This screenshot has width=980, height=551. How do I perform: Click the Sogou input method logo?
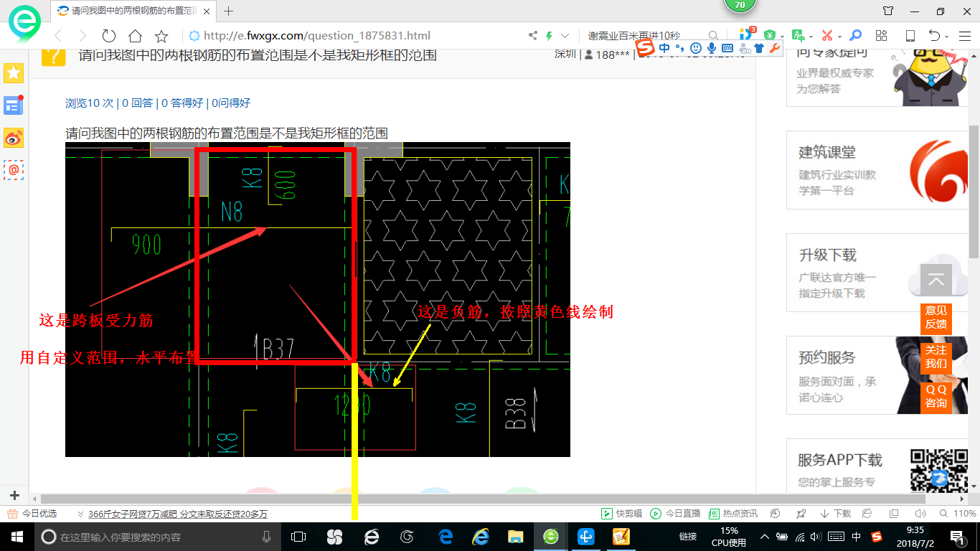646,47
